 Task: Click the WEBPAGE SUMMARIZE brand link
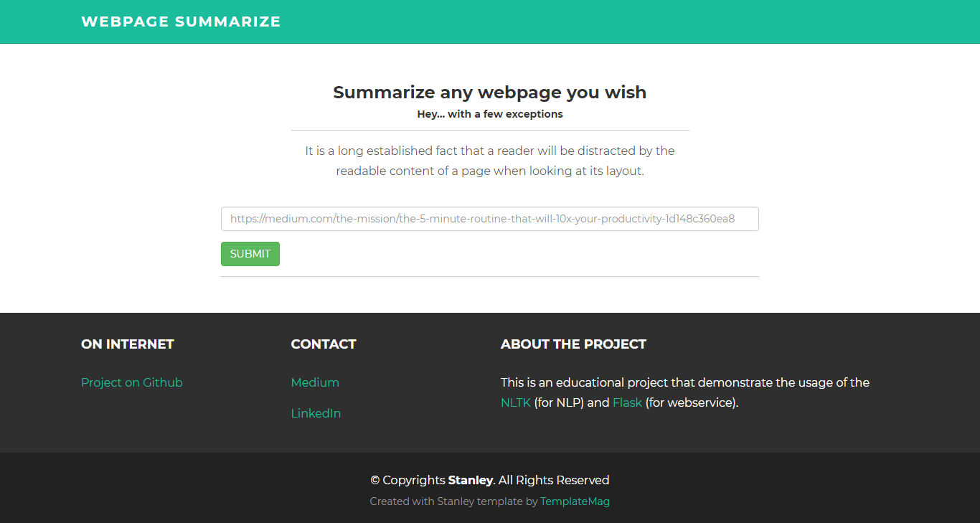point(181,22)
